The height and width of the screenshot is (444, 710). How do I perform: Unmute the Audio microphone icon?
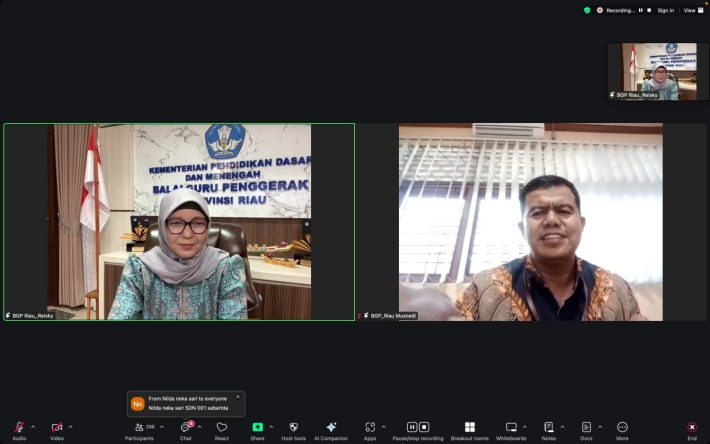coord(19,427)
